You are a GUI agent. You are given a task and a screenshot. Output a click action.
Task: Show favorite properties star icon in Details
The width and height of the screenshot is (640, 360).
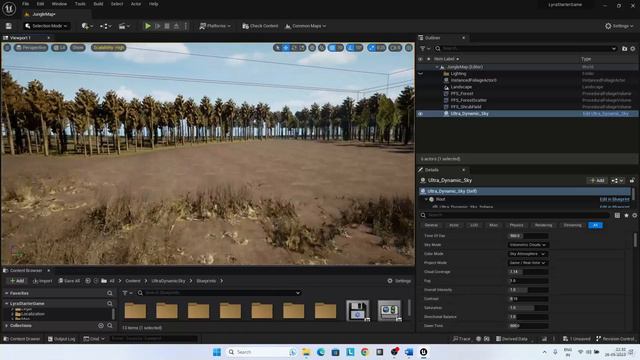pos(626,215)
